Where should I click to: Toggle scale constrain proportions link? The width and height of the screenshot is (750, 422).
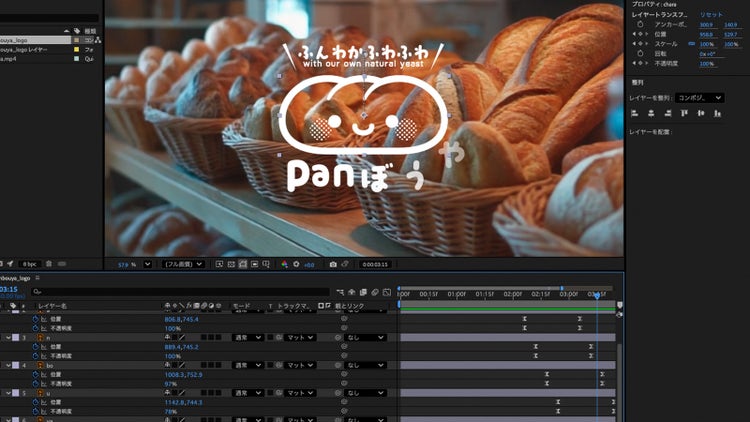[x=692, y=44]
